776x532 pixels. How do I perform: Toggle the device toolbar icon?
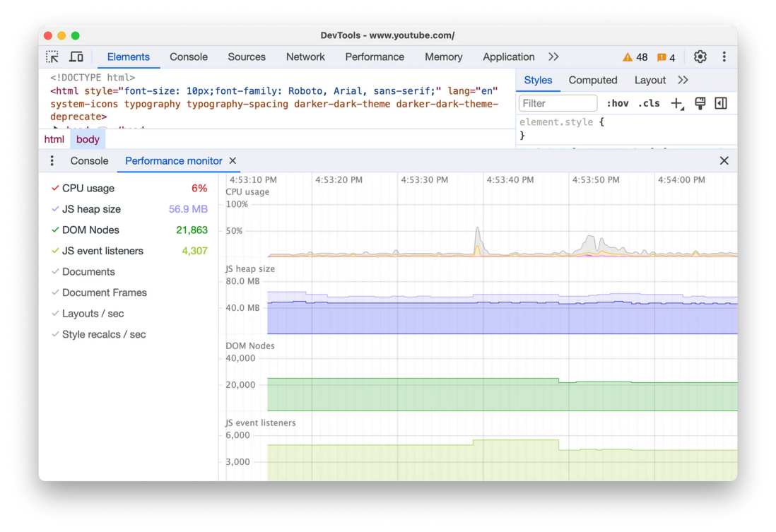76,57
